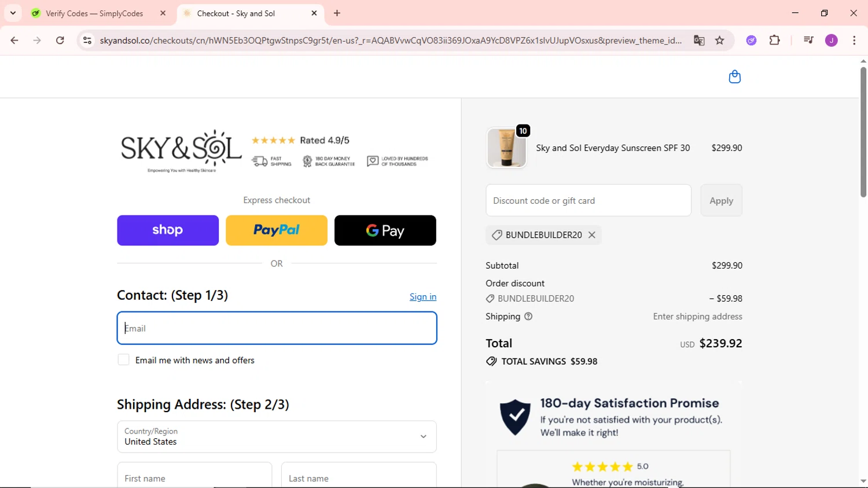Screen dimensions: 868x488
Task: Click the Sky and Sol Everyday Sunscreen SPF 30 text
Action: [613, 148]
